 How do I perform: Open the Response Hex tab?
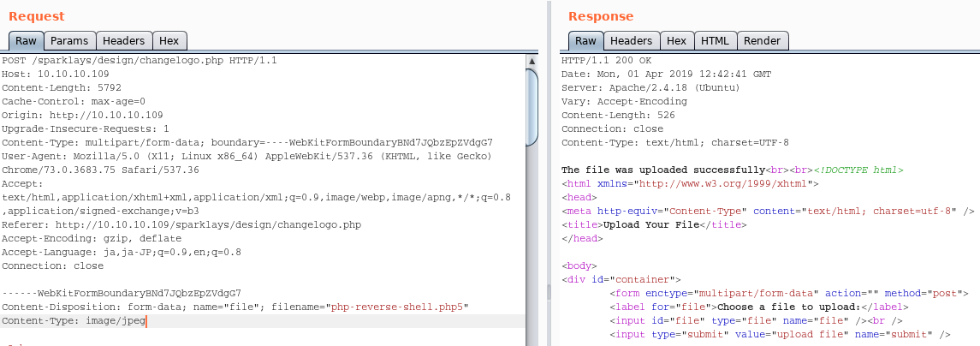[676, 40]
